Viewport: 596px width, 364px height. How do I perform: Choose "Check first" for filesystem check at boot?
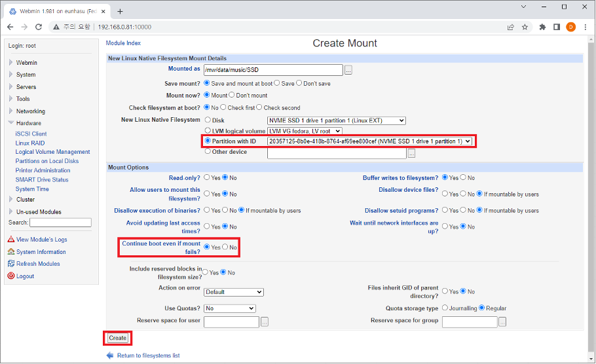[x=223, y=107]
